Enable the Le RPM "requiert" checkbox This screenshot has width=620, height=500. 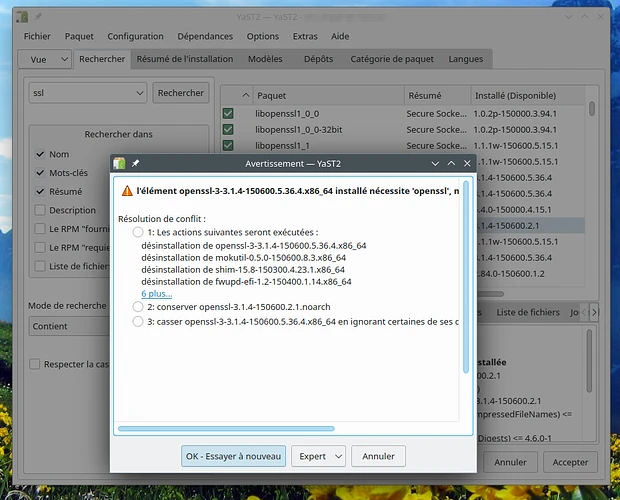click(x=40, y=247)
